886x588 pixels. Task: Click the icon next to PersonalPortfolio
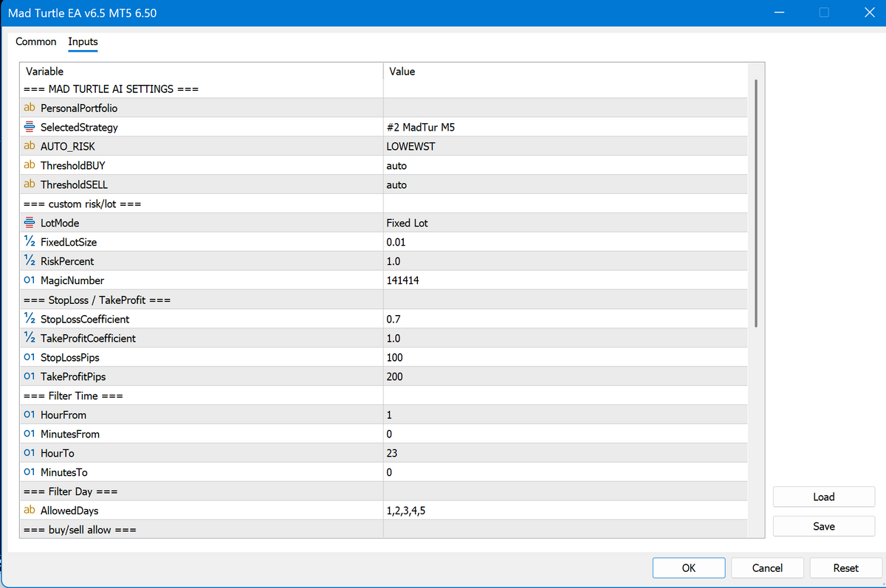click(30, 108)
